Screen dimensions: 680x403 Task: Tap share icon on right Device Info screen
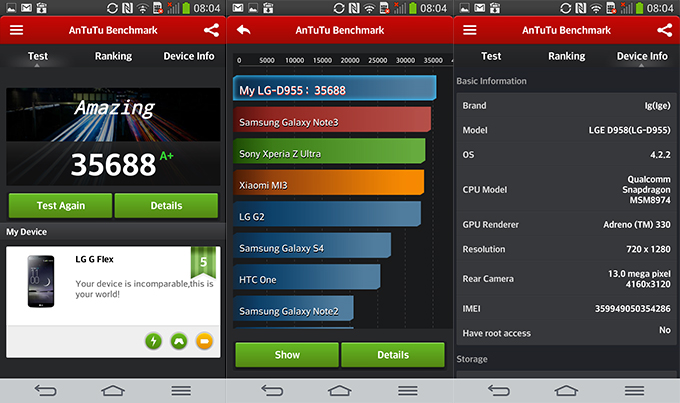[x=665, y=30]
